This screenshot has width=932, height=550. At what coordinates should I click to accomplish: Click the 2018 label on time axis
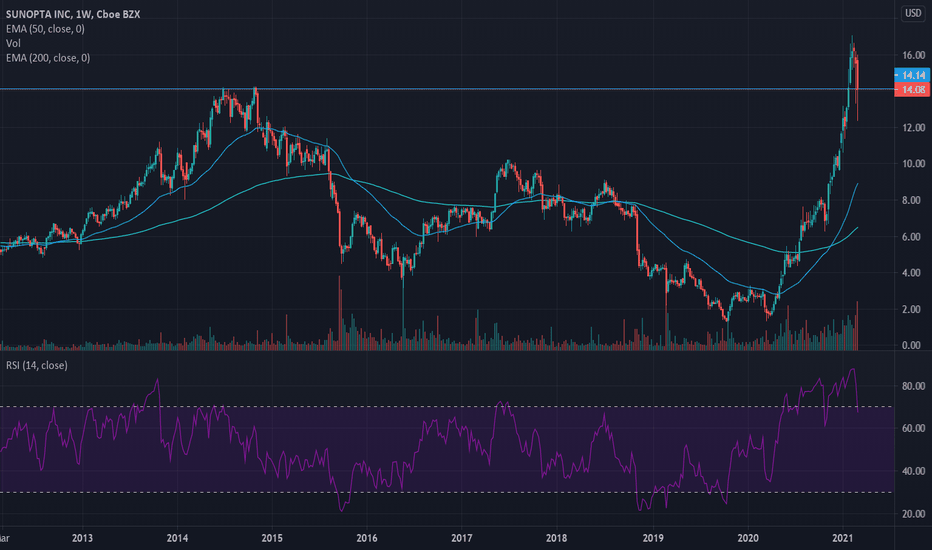tap(556, 538)
